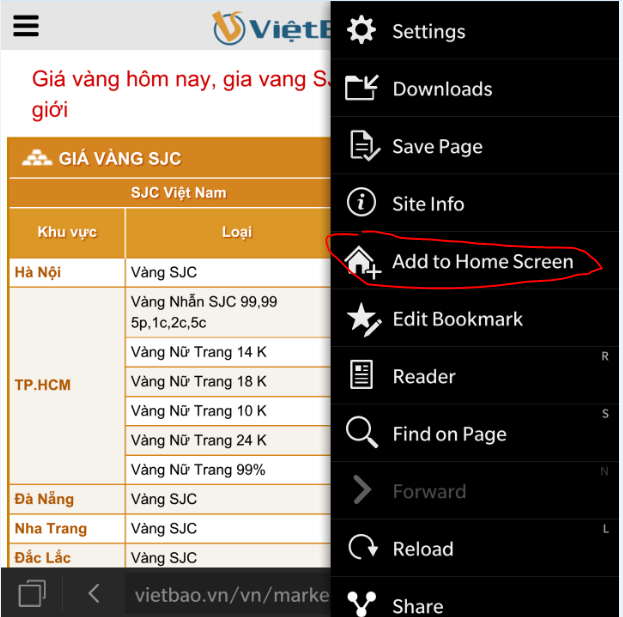This screenshot has width=623, height=617.
Task: Click the TP.HCM region cell
Action: coord(67,385)
